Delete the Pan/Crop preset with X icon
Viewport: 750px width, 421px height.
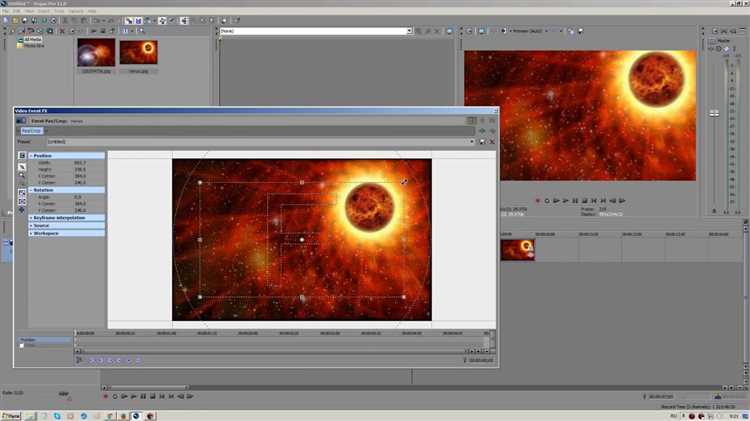click(x=491, y=142)
